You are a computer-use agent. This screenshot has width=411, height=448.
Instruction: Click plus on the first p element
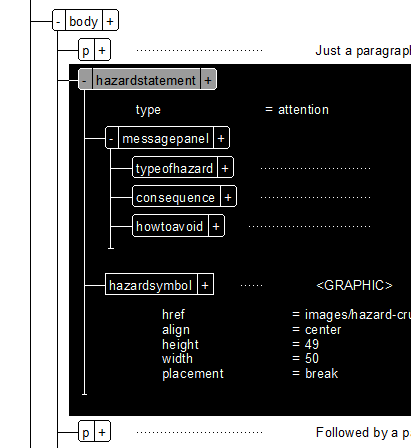[102, 50]
